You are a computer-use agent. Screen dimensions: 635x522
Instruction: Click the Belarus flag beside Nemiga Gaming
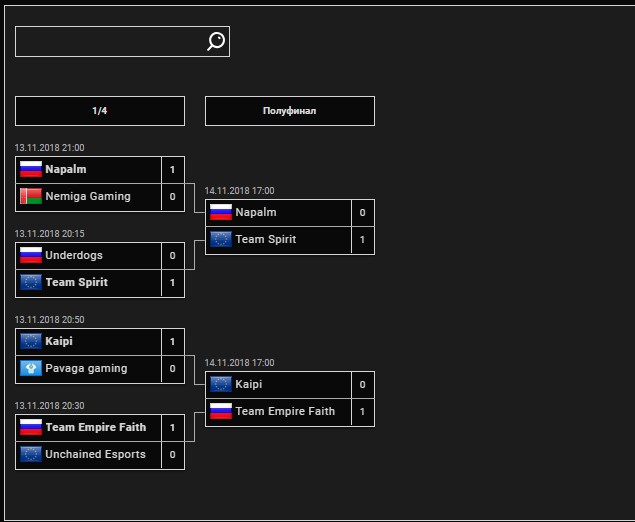point(31,197)
